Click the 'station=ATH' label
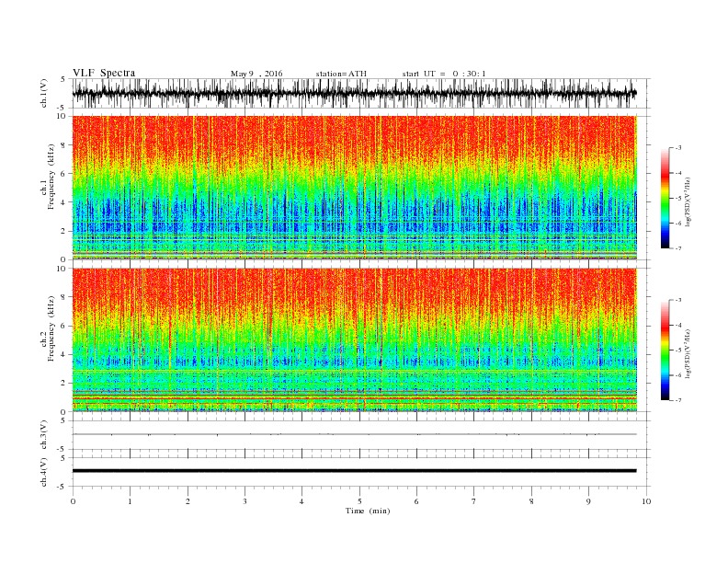The width and height of the screenshot is (728, 563). click(x=341, y=74)
